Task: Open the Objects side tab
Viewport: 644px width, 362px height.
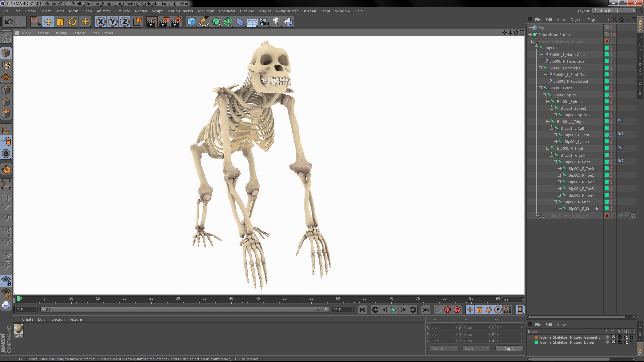Action: [640, 25]
